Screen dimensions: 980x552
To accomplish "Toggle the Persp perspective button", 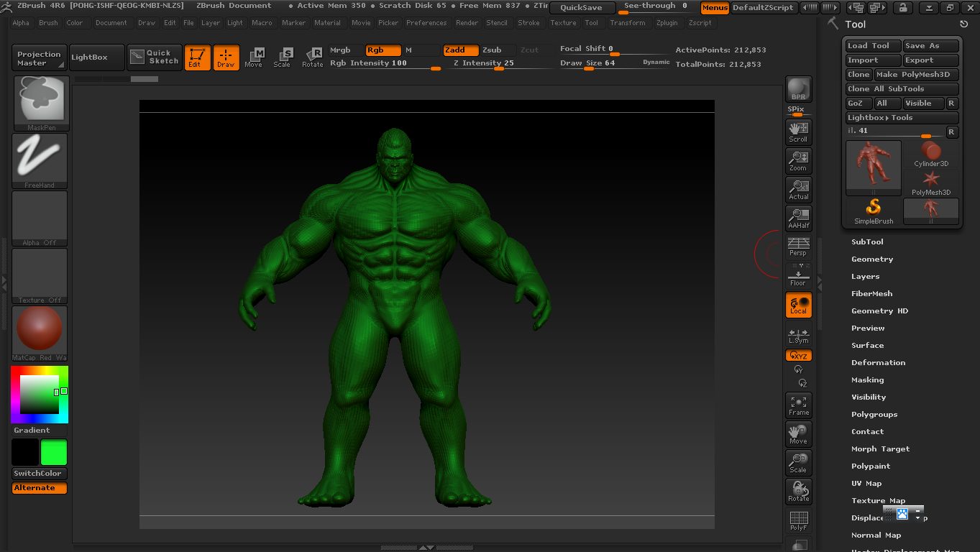I will coord(799,246).
